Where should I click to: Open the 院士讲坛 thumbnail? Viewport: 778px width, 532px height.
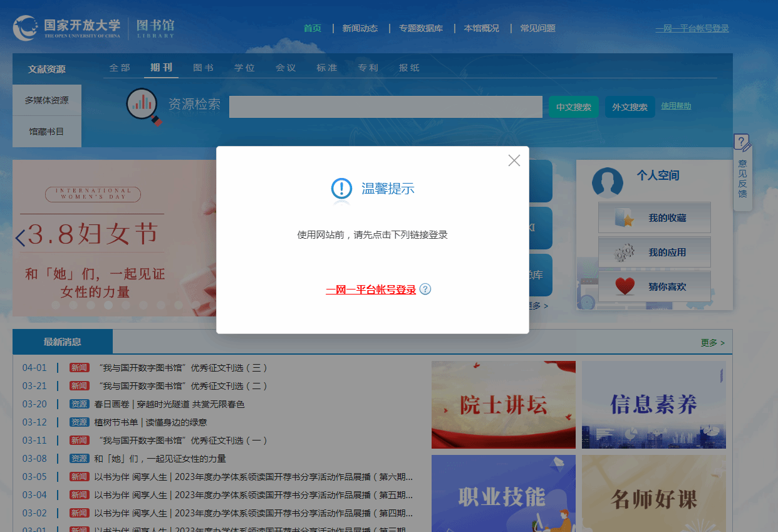tap(503, 405)
